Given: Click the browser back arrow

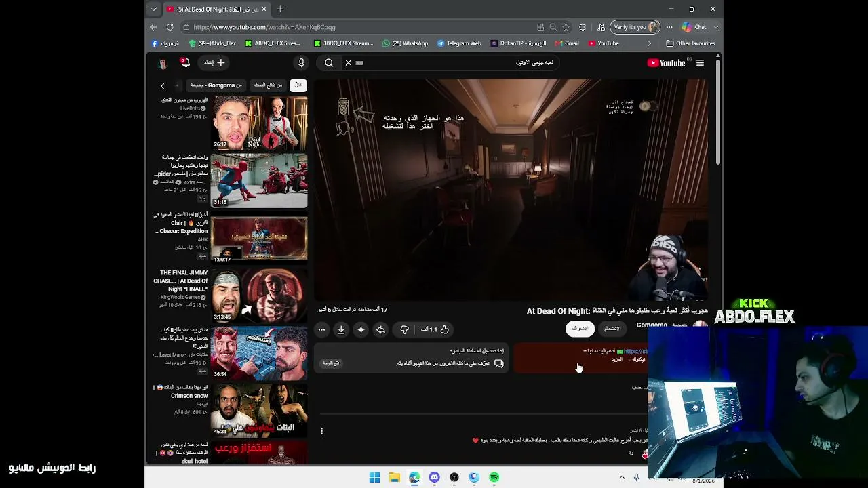Looking at the screenshot, I should coord(153,27).
